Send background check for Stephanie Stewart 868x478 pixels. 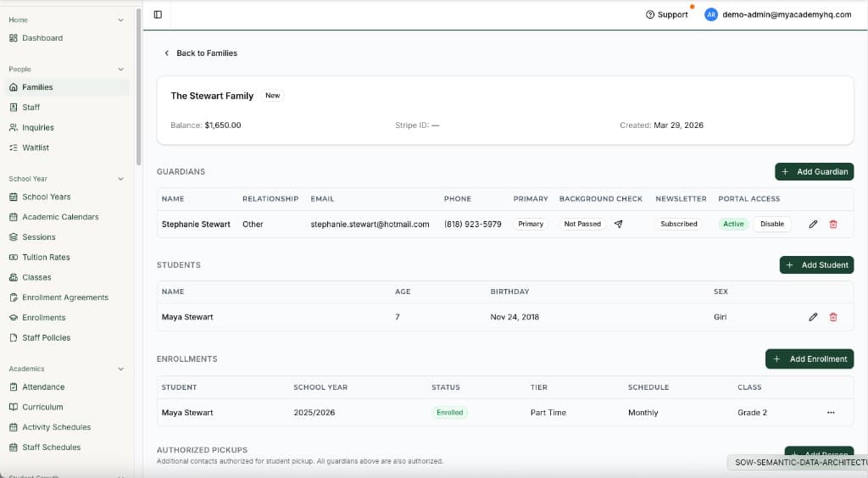pyautogui.click(x=618, y=224)
